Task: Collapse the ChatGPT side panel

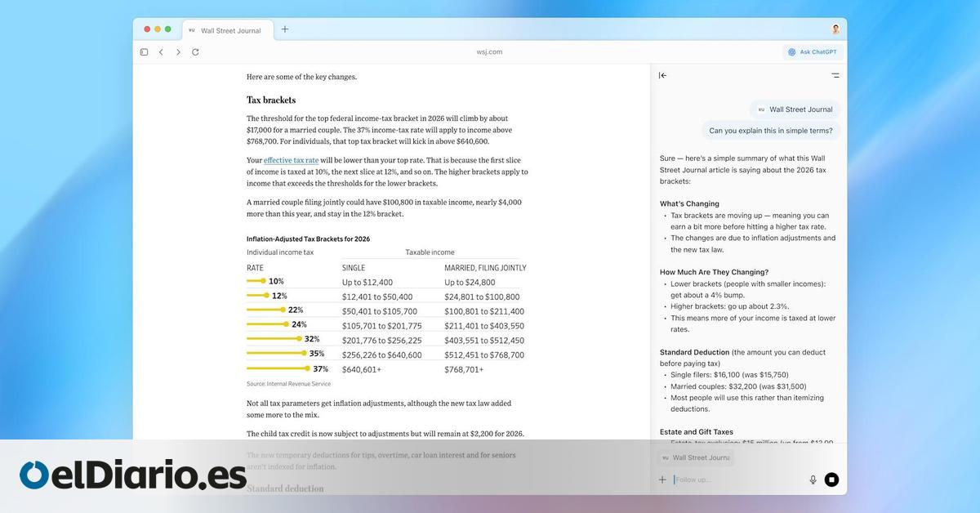Action: [662, 75]
